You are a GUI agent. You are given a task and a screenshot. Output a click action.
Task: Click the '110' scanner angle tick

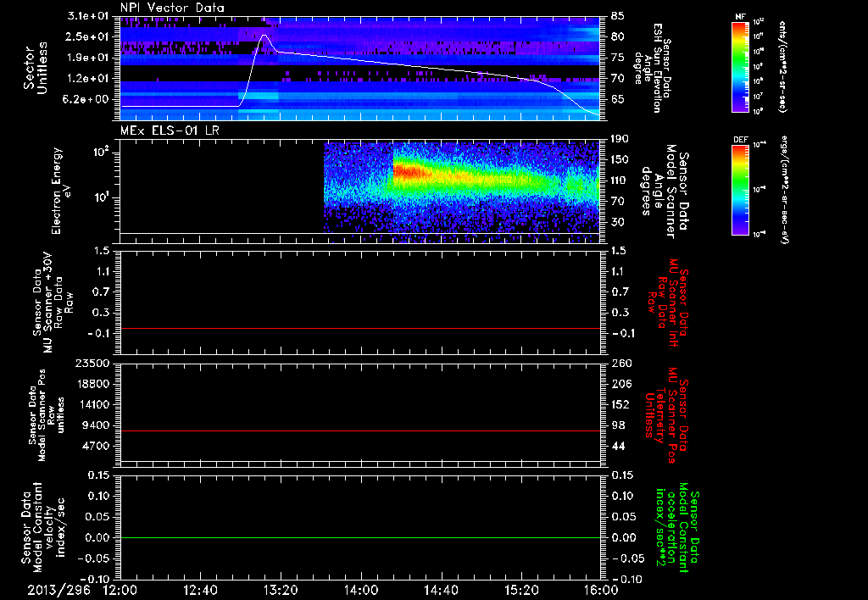(619, 181)
